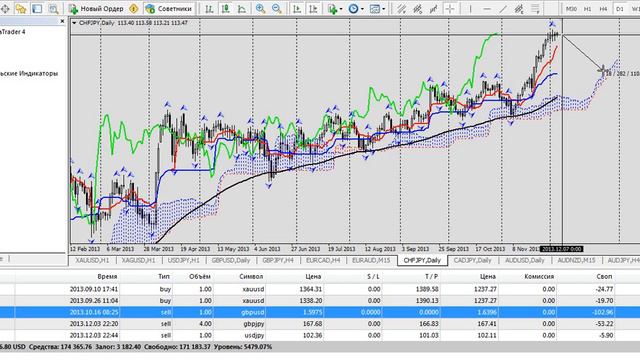Open the Data Window crosshair toolbar icon
This screenshot has width=640, height=360.
[x=5, y=9]
